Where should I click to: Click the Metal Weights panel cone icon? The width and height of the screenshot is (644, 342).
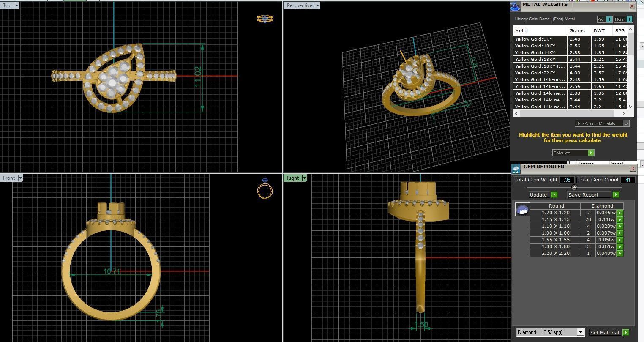pos(515,6)
